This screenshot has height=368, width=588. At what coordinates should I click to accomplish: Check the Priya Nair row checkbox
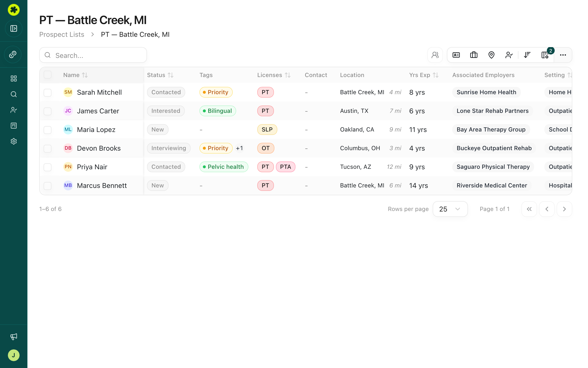(x=48, y=167)
